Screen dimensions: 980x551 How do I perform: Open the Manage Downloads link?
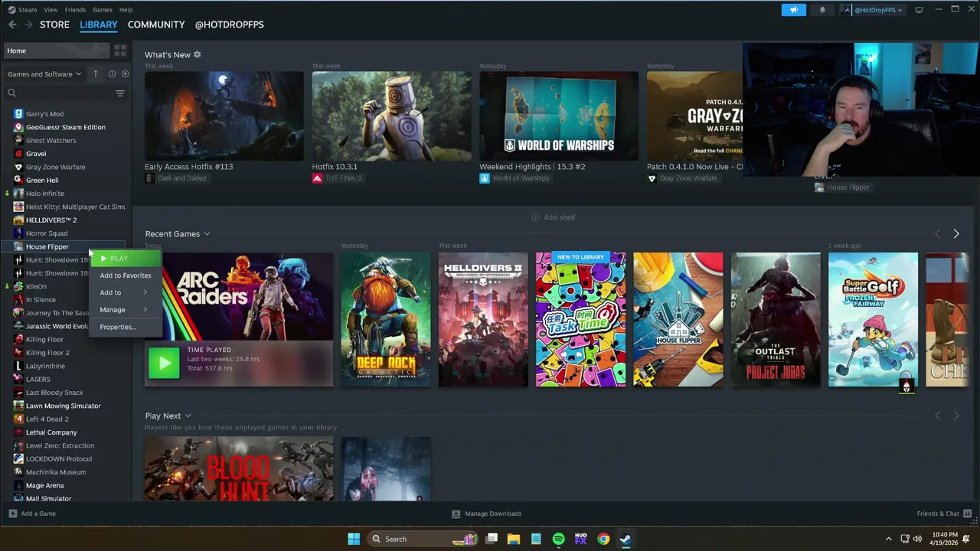[493, 514]
